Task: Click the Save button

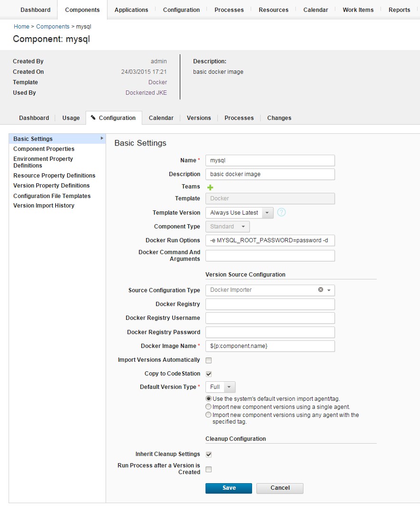Action: (x=229, y=488)
